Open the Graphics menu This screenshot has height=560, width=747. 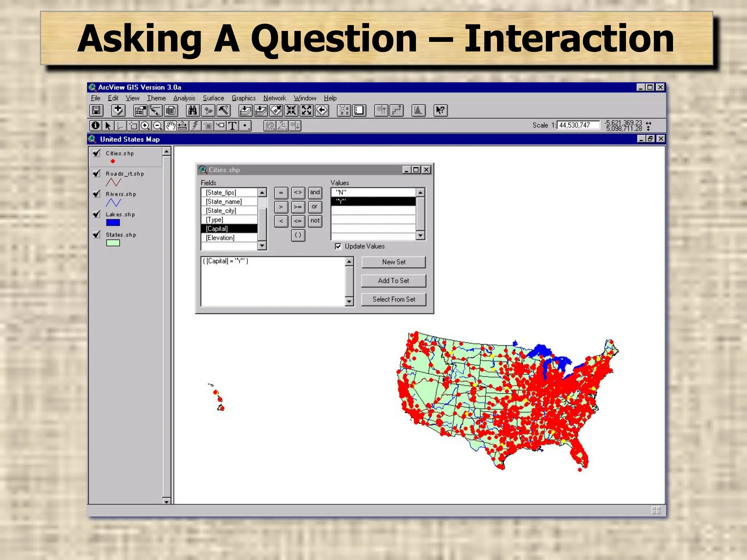click(x=244, y=98)
